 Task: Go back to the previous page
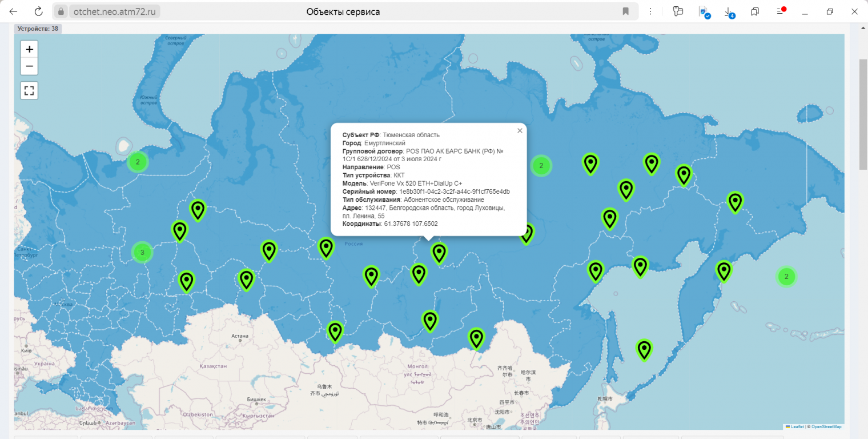[13, 11]
